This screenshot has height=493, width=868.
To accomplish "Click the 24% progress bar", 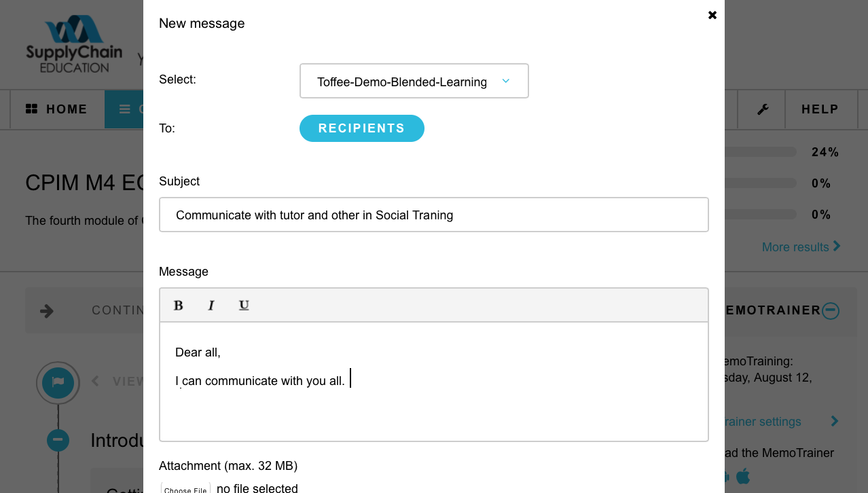I will click(760, 152).
